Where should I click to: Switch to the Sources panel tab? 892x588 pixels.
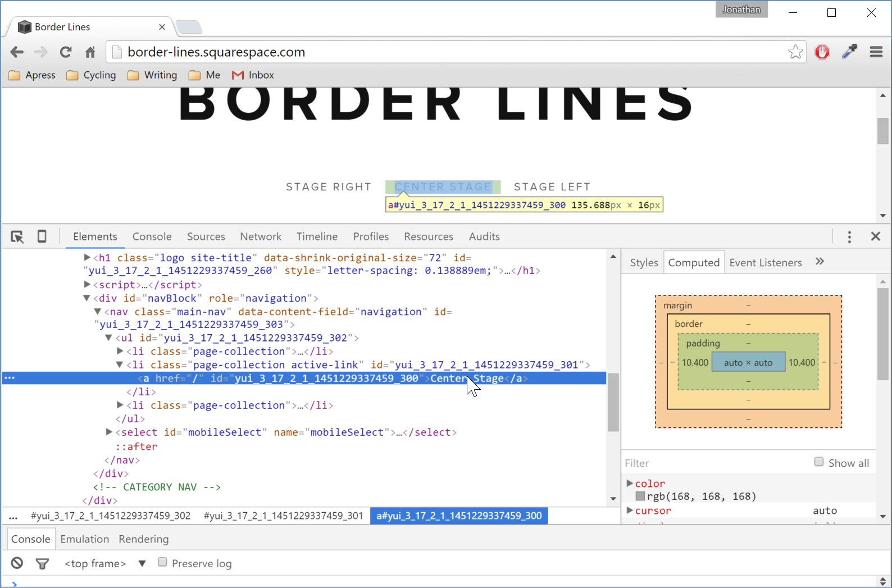click(206, 236)
